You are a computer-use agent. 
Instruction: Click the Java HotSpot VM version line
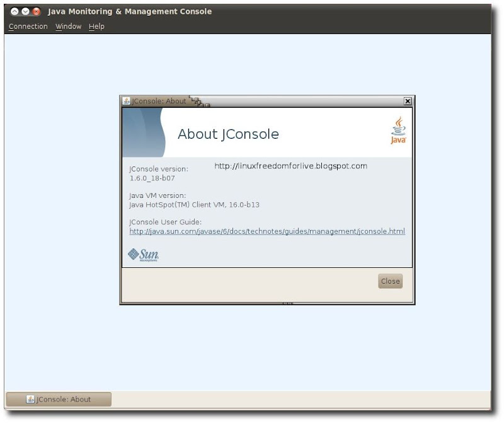(195, 204)
